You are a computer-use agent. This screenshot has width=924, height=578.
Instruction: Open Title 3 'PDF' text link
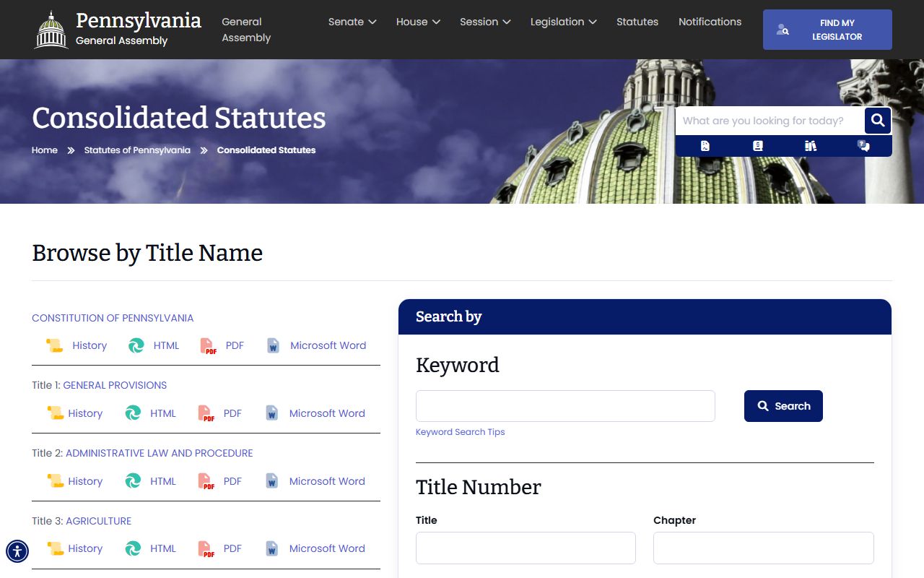pos(232,548)
